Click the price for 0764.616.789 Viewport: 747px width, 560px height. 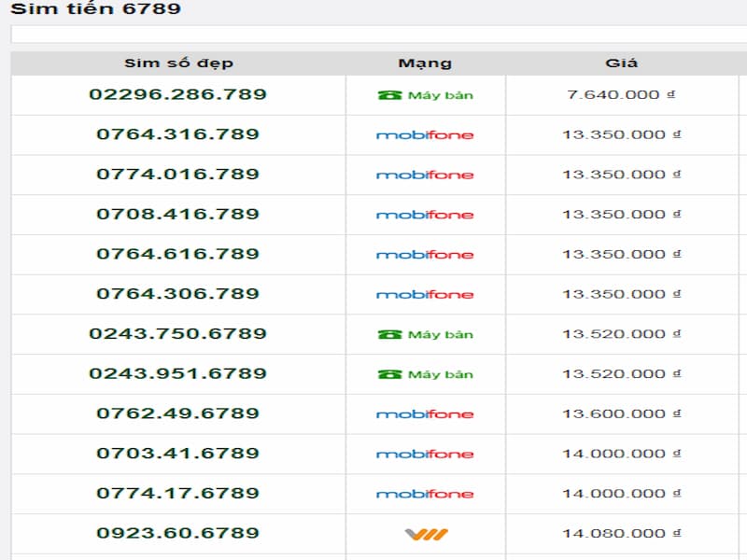[621, 254]
